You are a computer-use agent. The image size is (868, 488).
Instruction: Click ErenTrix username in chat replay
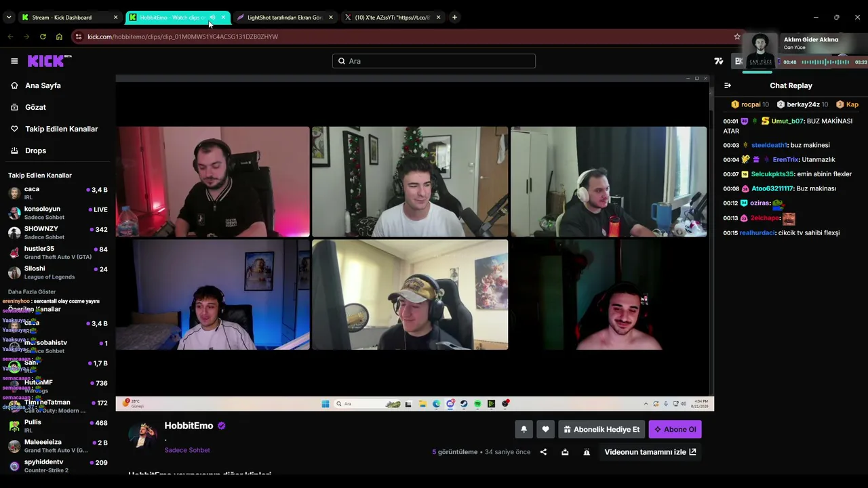coord(786,160)
